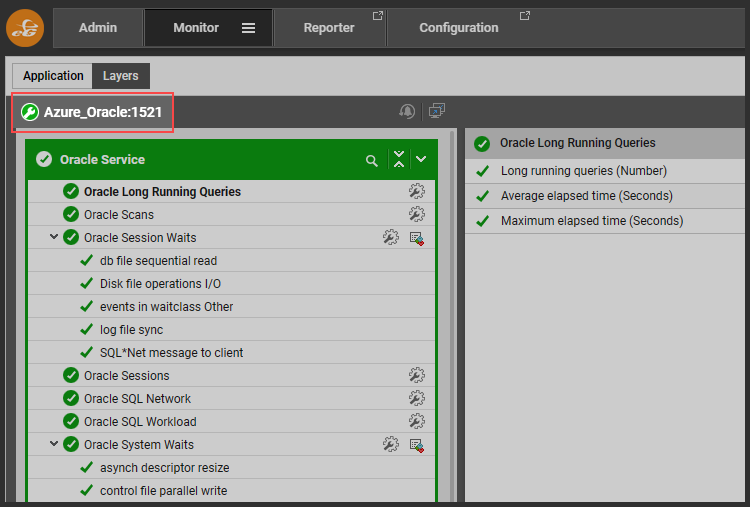The height and width of the screenshot is (507, 750).
Task: Select the Oracle Long Running Queries test
Action: coord(162,192)
